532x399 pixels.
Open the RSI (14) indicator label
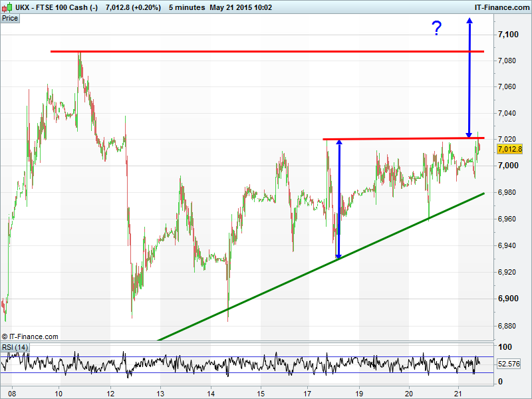(x=15, y=347)
